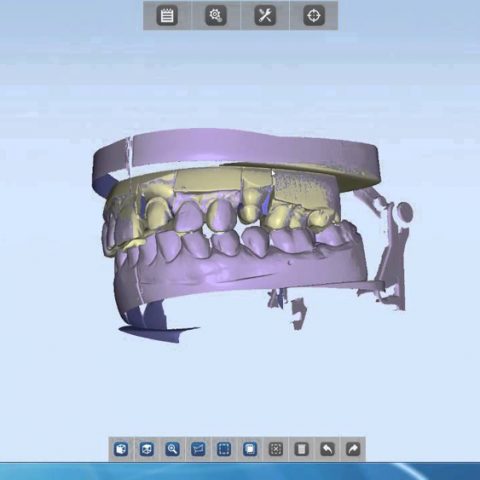
Task: Switch to the wireframe cube view icon
Action: pos(147,449)
